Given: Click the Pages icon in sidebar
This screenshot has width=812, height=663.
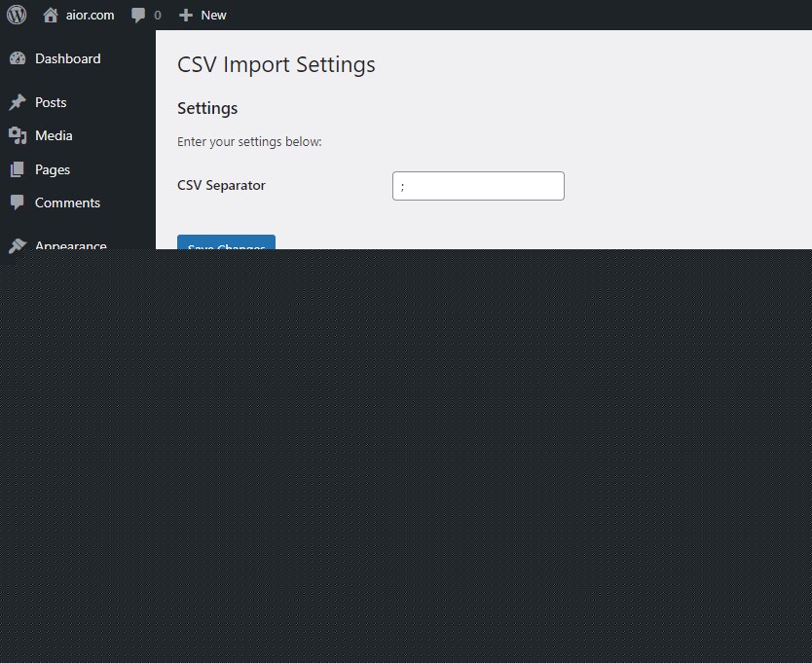Looking at the screenshot, I should (18, 169).
